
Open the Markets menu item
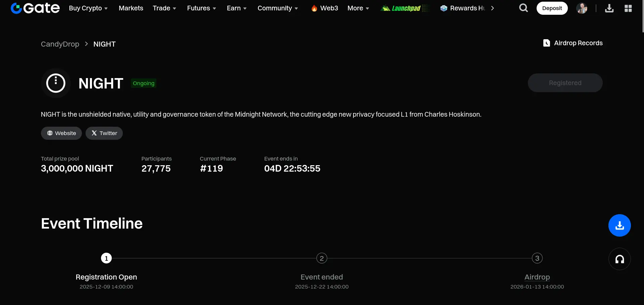[131, 8]
